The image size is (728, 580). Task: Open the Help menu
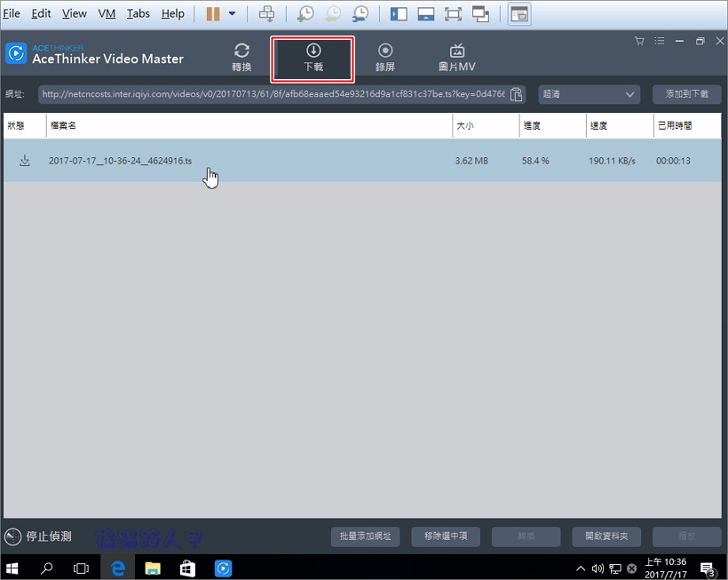[x=173, y=13]
